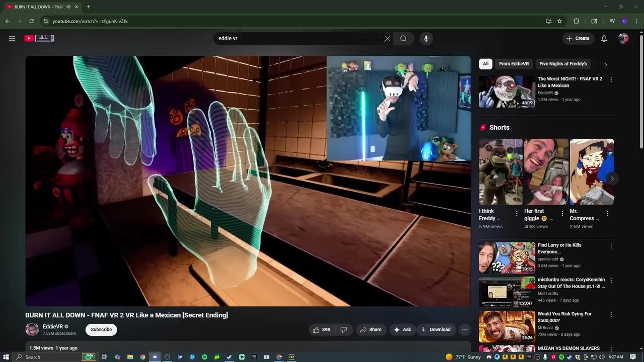Viewport: 644px width, 362px height.
Task: Subscribe to the EddieVR channel
Action: coord(101,330)
